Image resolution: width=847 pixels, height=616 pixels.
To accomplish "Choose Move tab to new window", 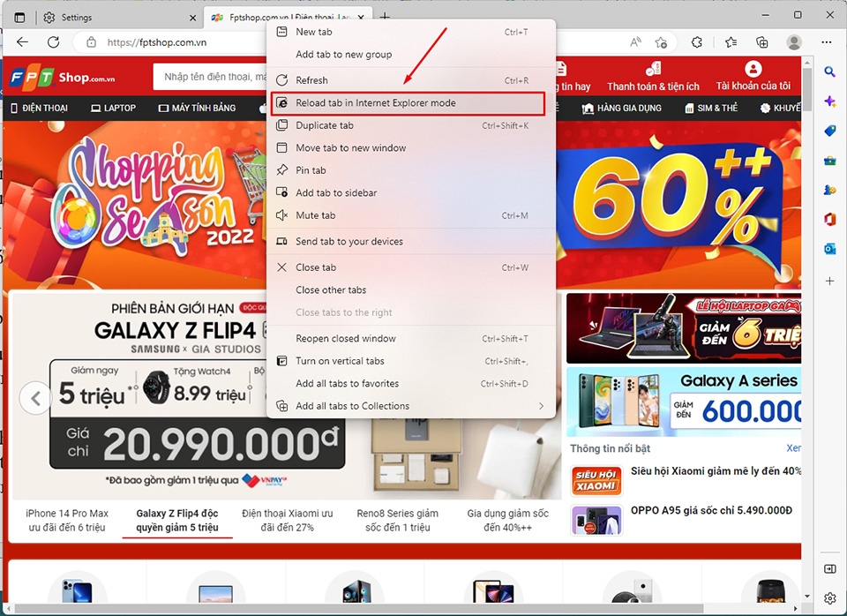I will [x=411, y=148].
